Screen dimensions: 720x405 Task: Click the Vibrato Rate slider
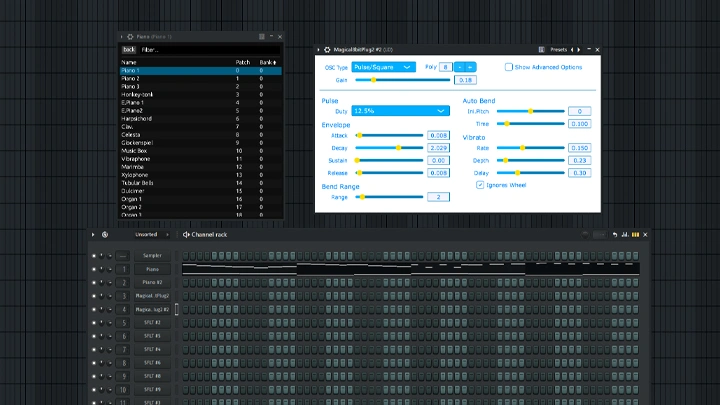(x=530, y=148)
